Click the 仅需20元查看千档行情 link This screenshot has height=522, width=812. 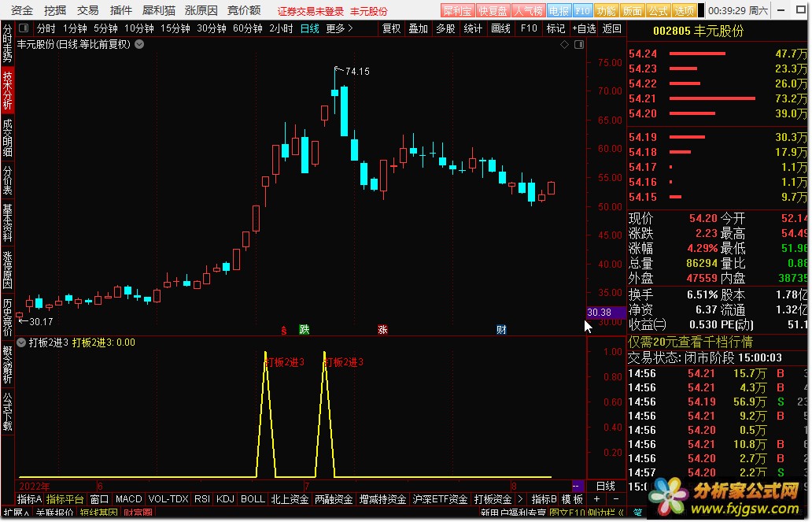coord(690,342)
